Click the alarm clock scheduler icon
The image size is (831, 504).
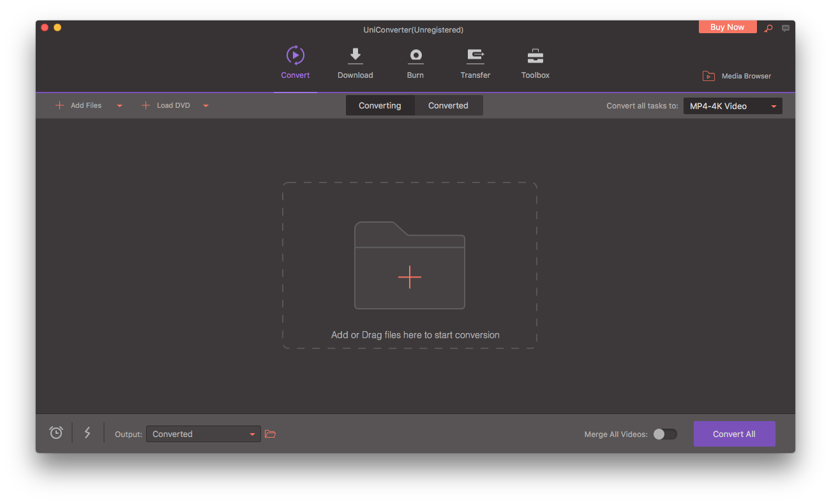[56, 433]
